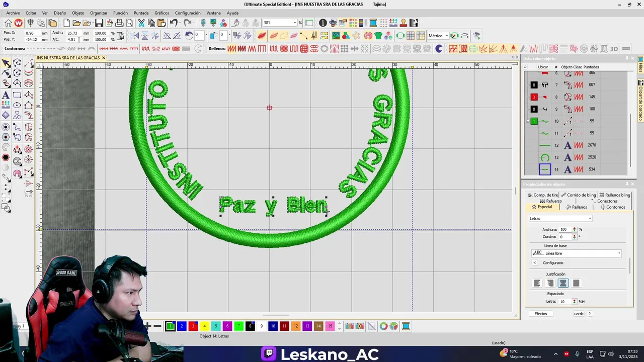This screenshot has width=644, height=362.
Task: Redo action arrow
Action: [187, 23]
